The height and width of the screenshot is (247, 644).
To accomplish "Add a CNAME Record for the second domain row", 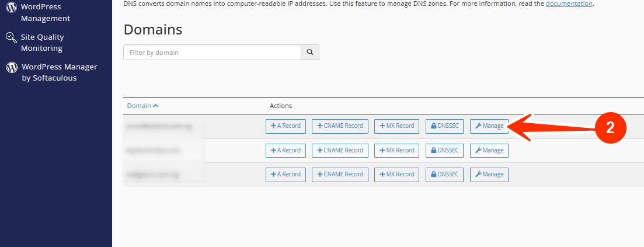I will (340, 151).
